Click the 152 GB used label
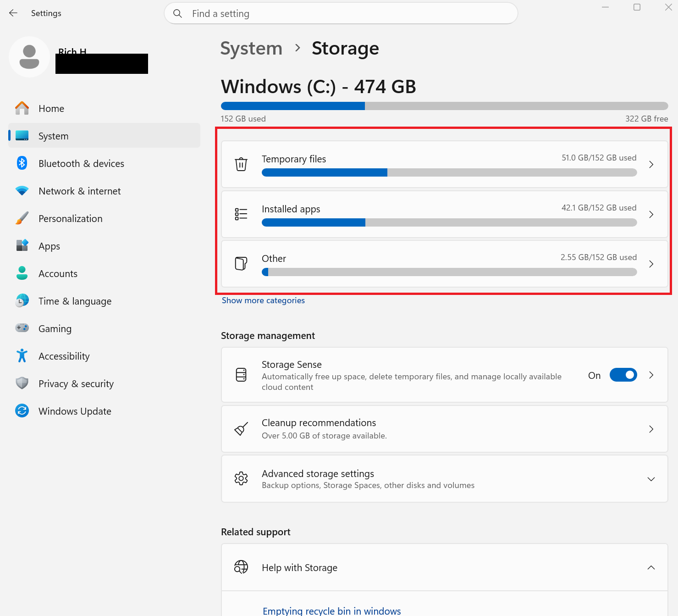678x616 pixels. tap(243, 119)
